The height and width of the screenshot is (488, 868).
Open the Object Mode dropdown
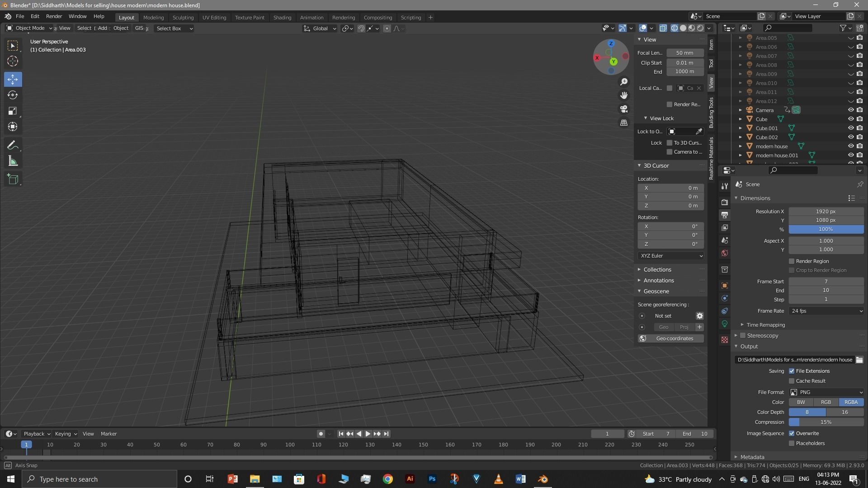(29, 28)
